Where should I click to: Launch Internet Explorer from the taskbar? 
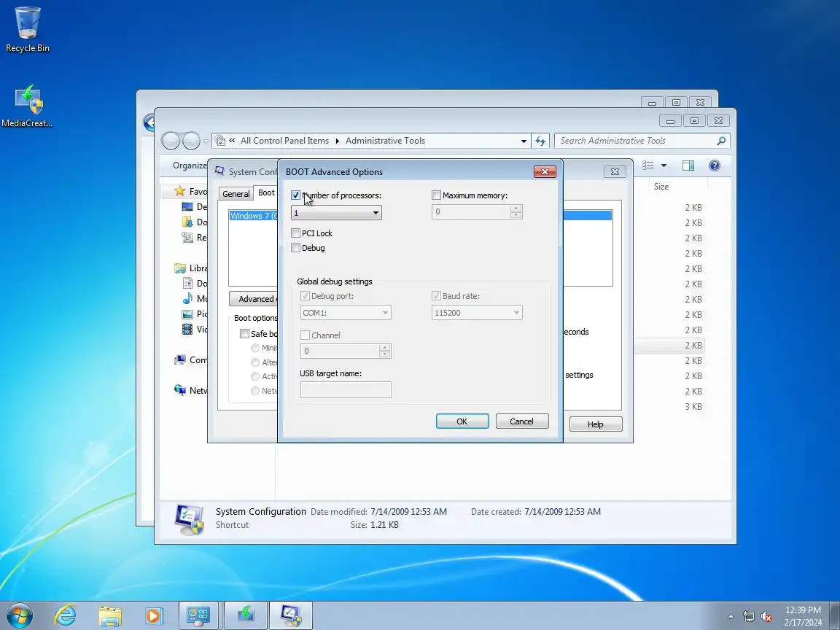66,615
